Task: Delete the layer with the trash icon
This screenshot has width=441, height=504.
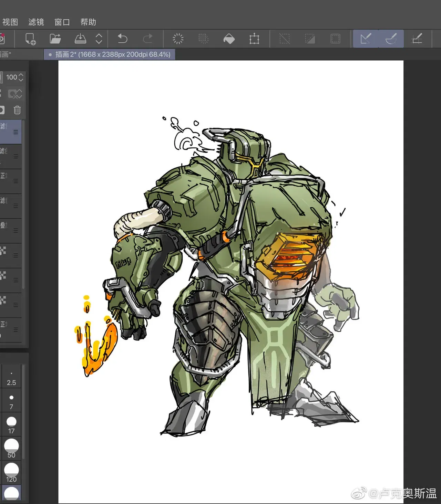Action: (x=17, y=110)
